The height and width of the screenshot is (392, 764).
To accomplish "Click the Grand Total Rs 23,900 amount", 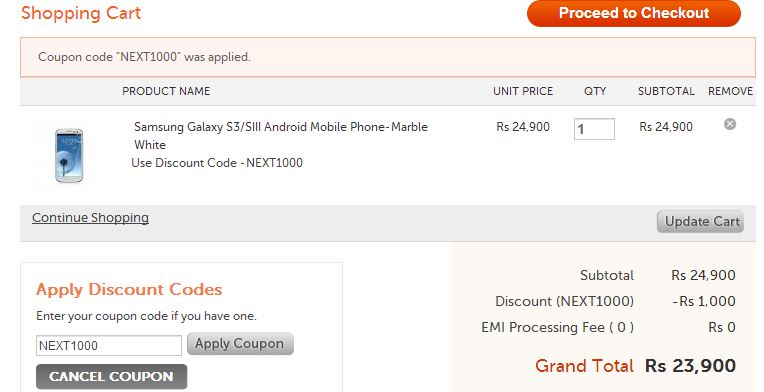I will click(x=690, y=366).
